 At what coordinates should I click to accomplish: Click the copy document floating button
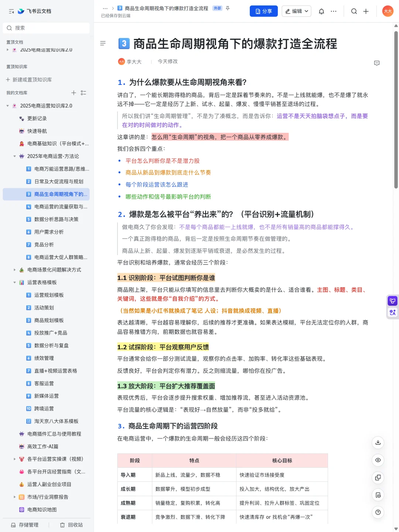coord(378,477)
